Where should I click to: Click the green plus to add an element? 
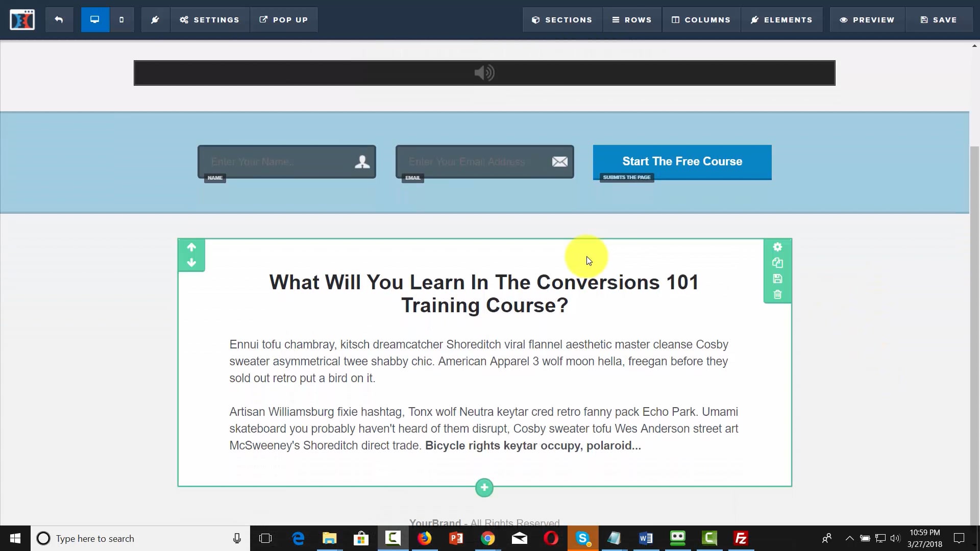click(x=484, y=487)
